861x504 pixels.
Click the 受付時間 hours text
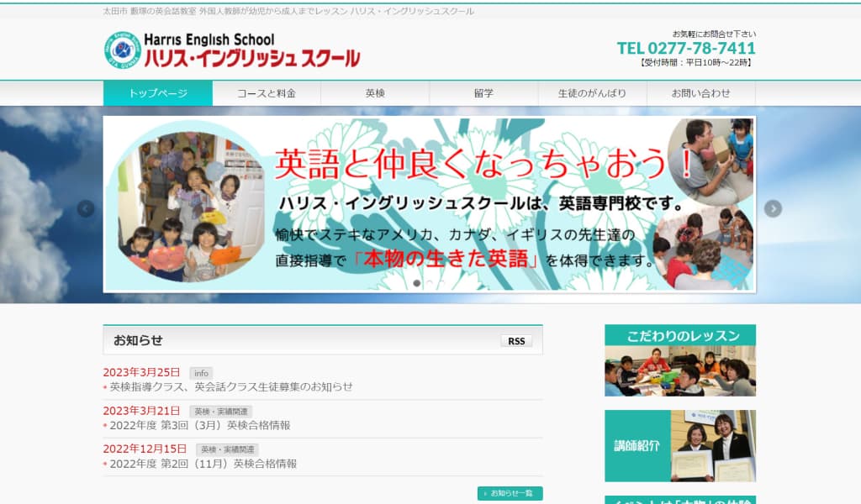pos(695,62)
